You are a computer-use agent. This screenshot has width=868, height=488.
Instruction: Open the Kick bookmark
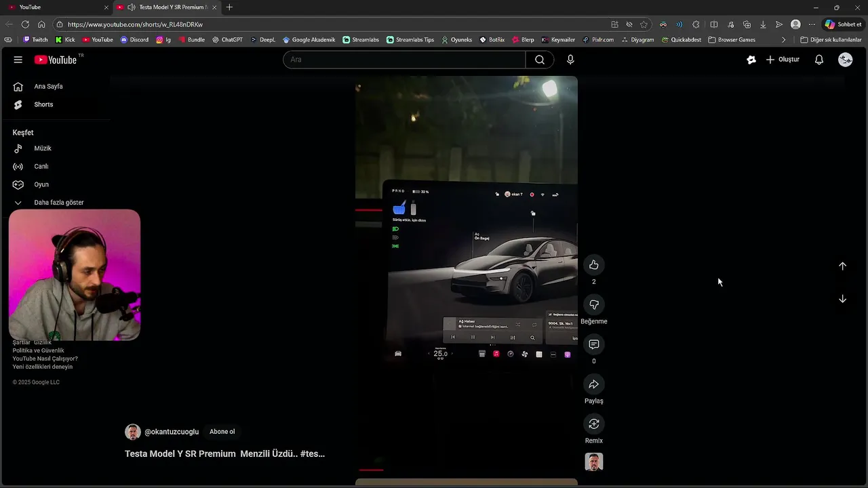[65, 40]
